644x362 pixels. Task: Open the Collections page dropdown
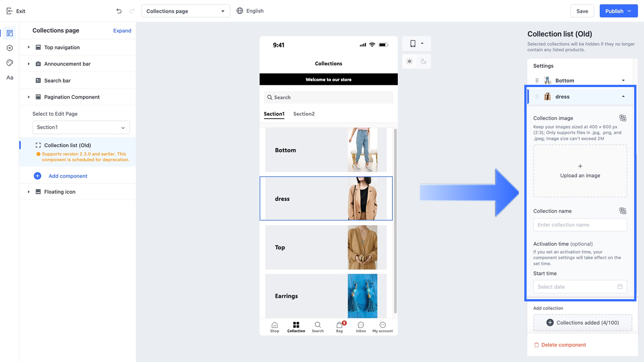(186, 11)
